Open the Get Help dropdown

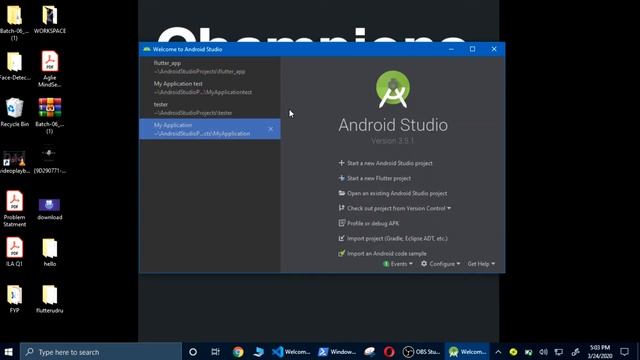pyautogui.click(x=481, y=264)
